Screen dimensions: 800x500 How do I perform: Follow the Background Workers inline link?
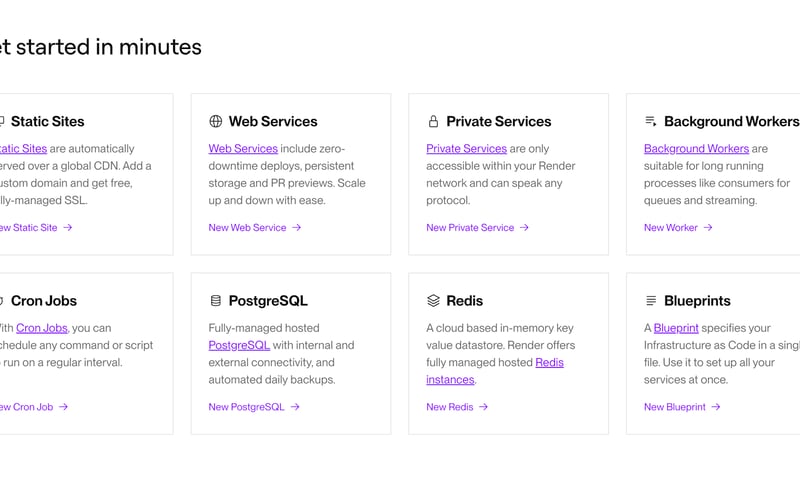click(696, 149)
